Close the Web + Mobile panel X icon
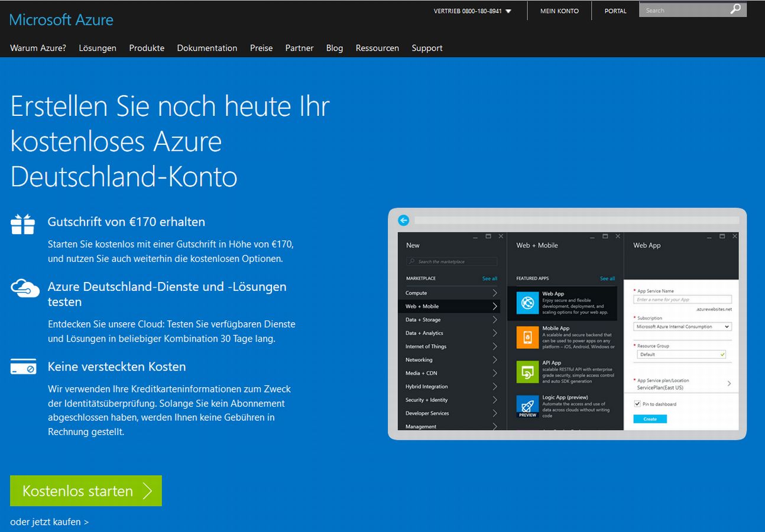This screenshot has width=765, height=532. tap(618, 236)
